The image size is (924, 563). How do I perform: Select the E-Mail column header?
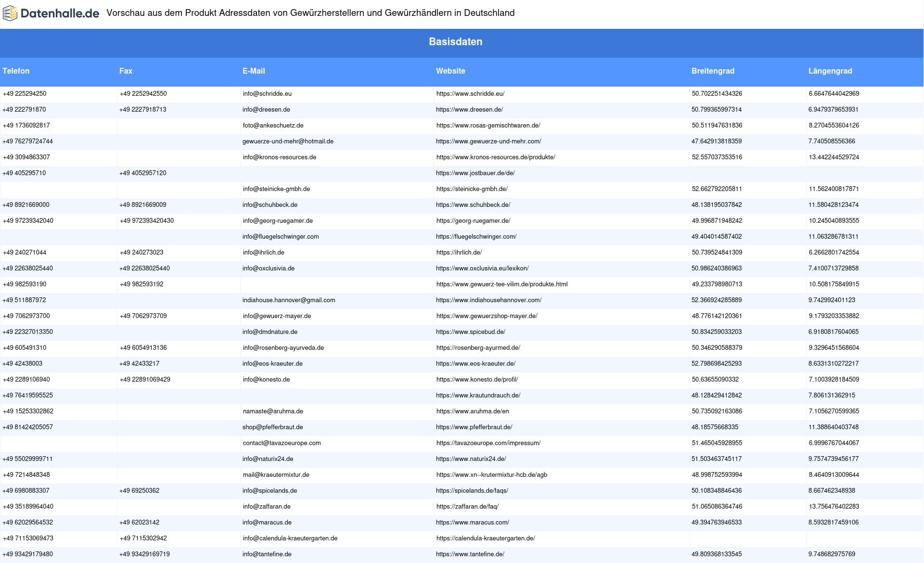pyautogui.click(x=254, y=71)
